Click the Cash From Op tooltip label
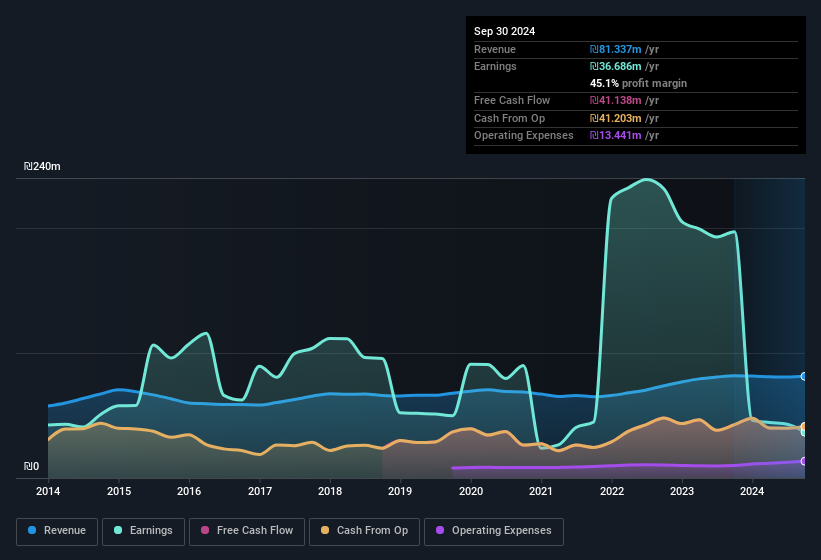 [x=509, y=118]
